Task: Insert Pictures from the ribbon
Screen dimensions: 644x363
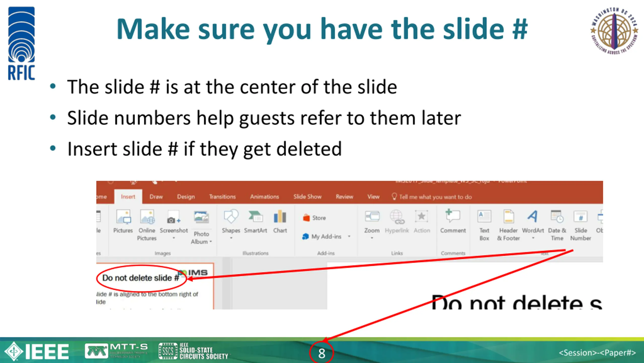Action: (123, 221)
